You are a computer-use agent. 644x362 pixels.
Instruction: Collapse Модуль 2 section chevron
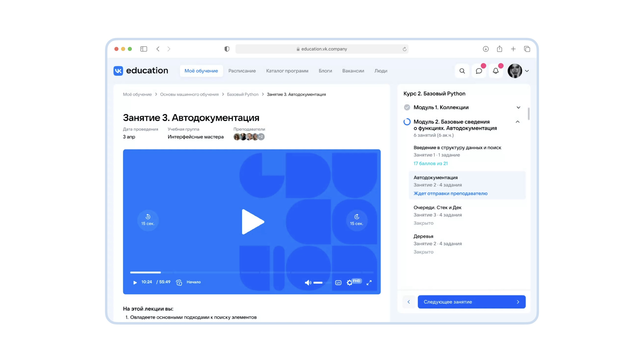point(518,122)
